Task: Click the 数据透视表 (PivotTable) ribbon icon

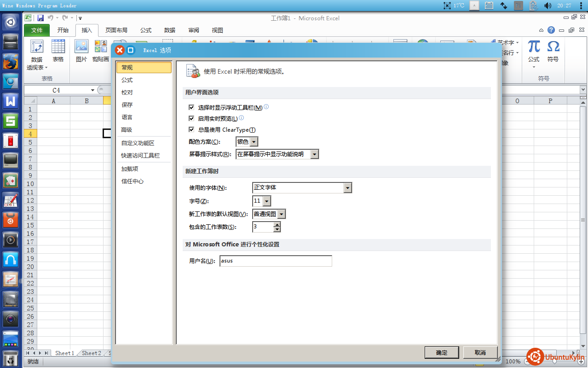Action: pos(36,48)
